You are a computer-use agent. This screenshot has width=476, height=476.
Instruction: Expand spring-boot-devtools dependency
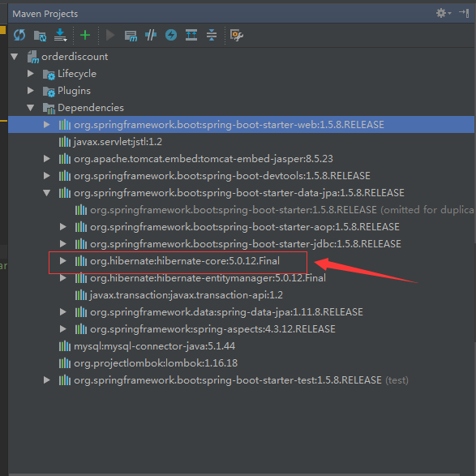46,175
